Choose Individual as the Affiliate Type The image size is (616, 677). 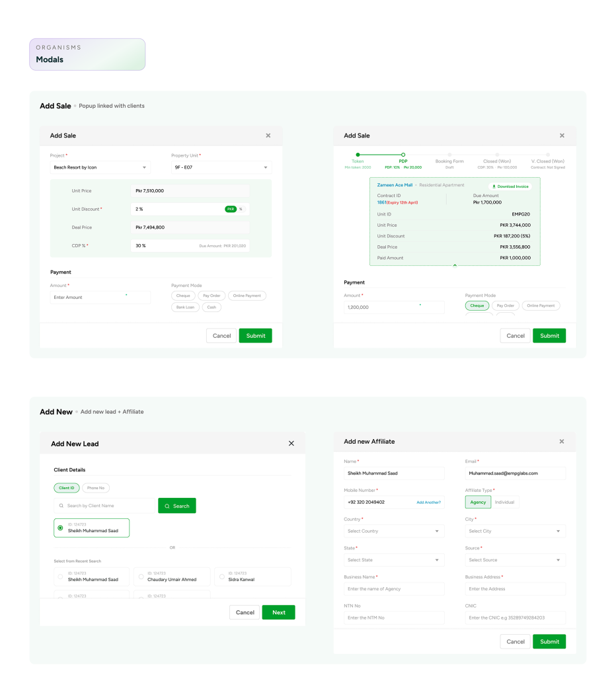click(x=505, y=502)
